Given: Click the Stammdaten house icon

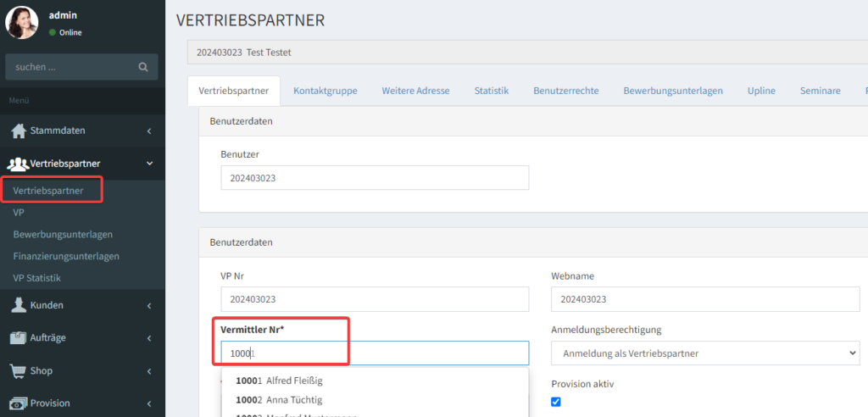Looking at the screenshot, I should [x=18, y=131].
